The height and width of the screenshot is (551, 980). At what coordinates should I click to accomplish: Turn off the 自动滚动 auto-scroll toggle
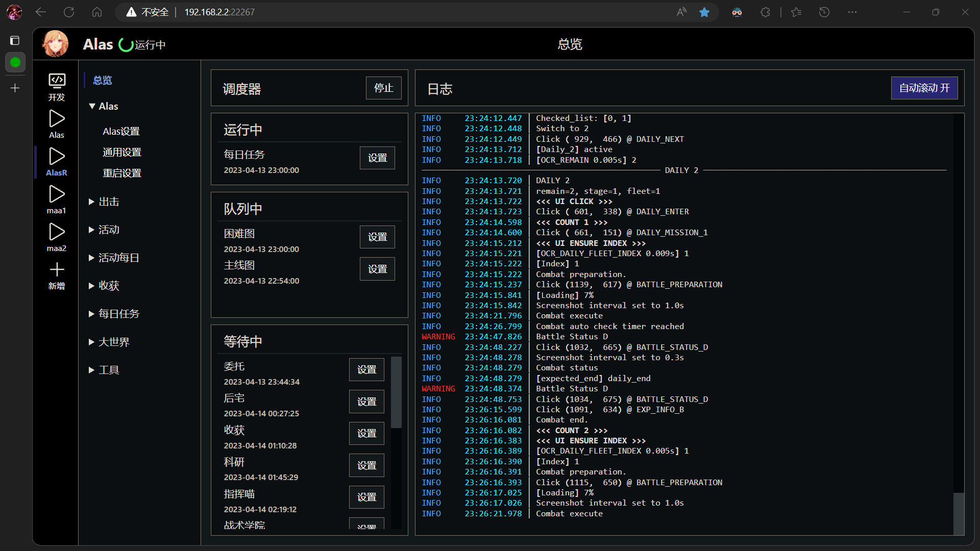[924, 88]
